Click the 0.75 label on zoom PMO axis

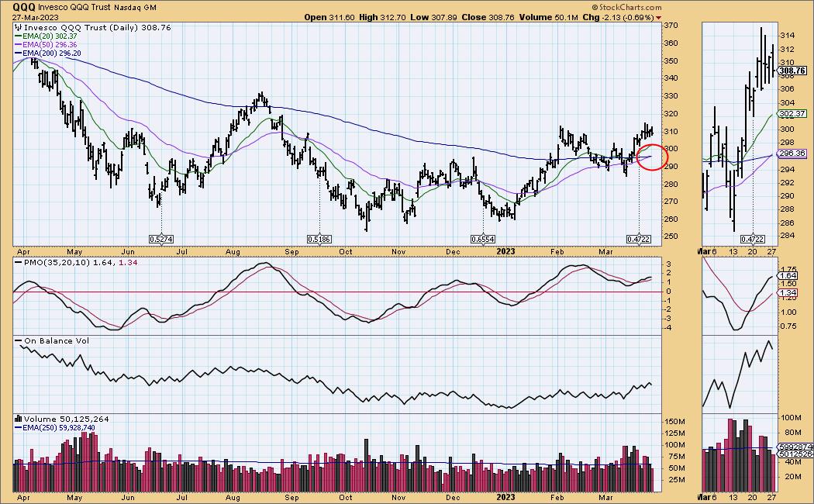(788, 326)
